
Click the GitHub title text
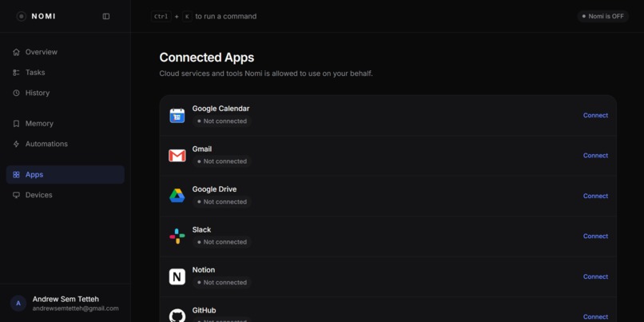coord(204,311)
